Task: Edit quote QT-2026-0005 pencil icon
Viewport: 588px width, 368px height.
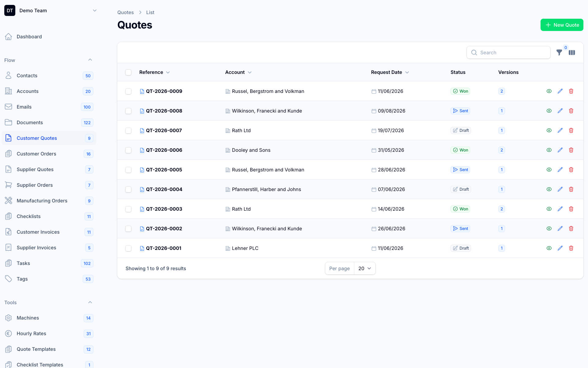Action: [560, 170]
